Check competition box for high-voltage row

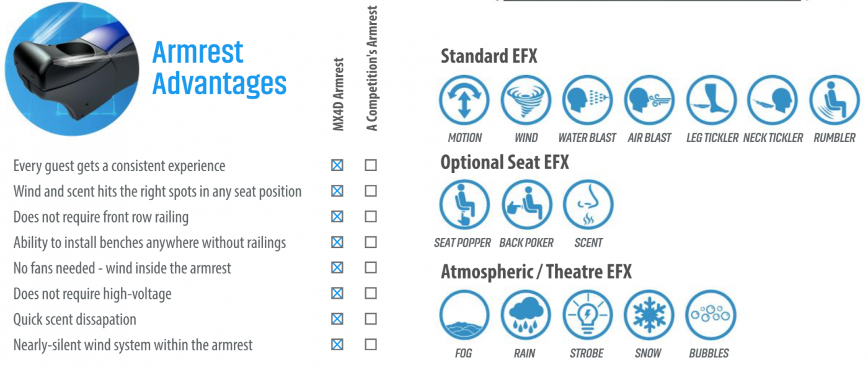[371, 293]
